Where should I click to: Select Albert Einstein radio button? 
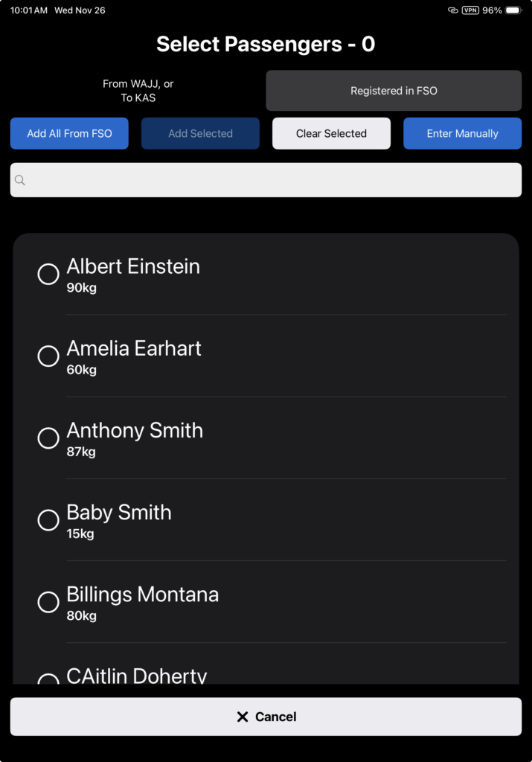[48, 274]
